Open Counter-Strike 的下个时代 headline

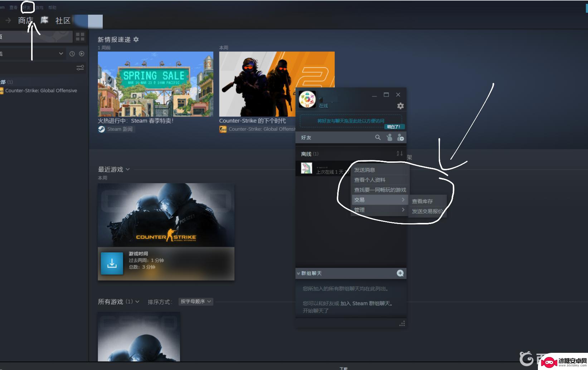253,121
